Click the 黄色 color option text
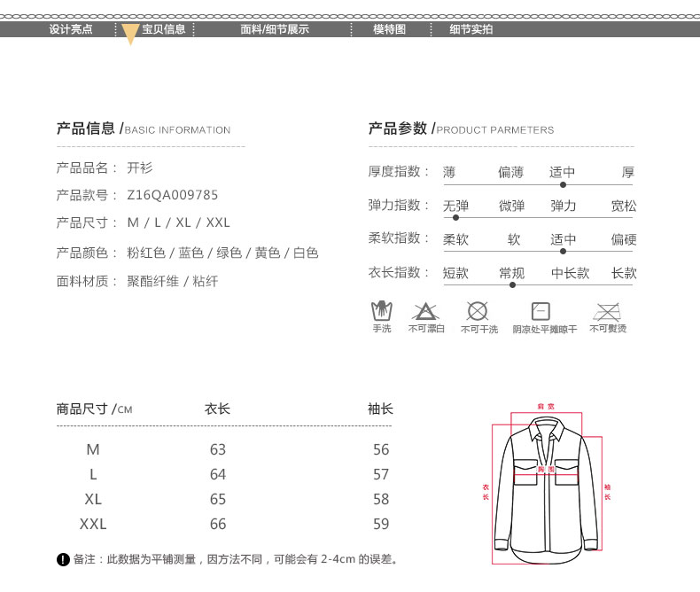This screenshot has width=700, height=592. pos(268,253)
